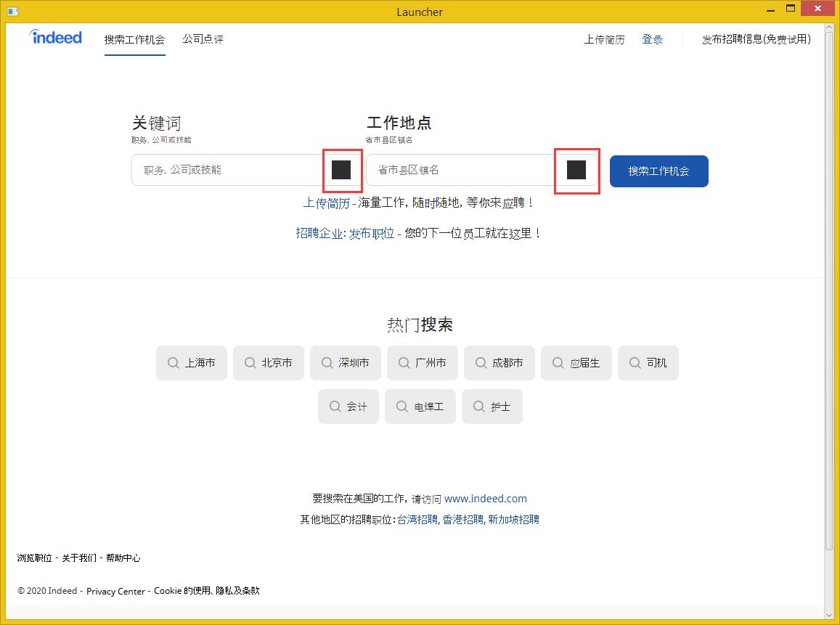The height and width of the screenshot is (625, 840).
Task: Click the Indeed logo
Action: coord(56,38)
